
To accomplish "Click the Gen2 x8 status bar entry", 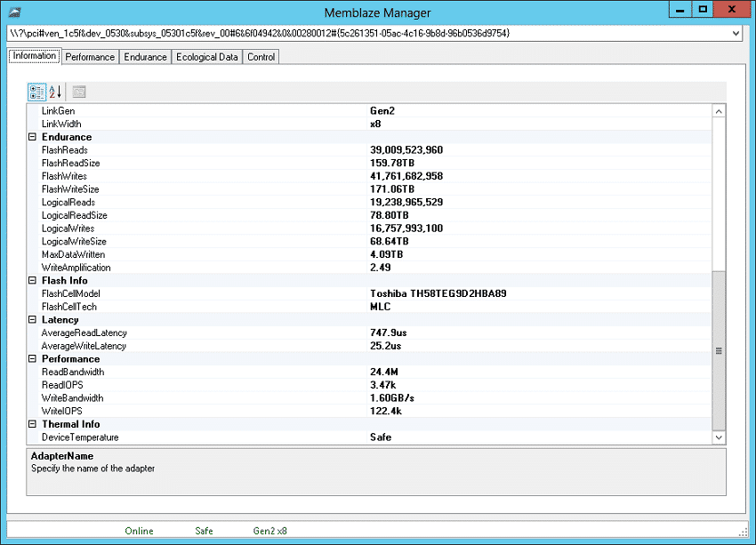I will click(270, 531).
